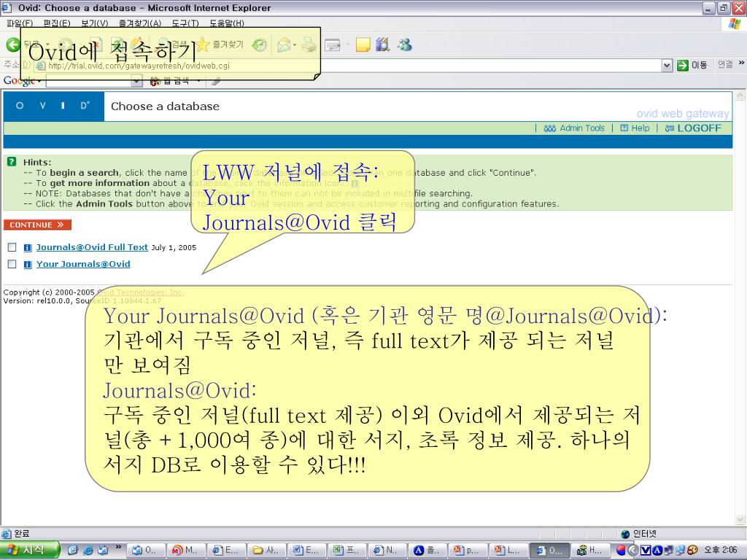Click the page icon in address bar

click(x=41, y=66)
